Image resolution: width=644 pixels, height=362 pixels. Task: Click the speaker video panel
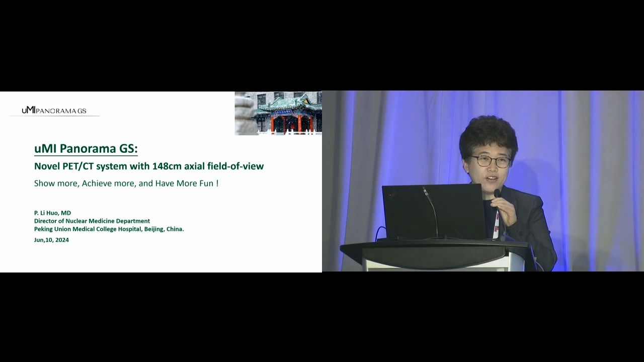[x=483, y=182]
